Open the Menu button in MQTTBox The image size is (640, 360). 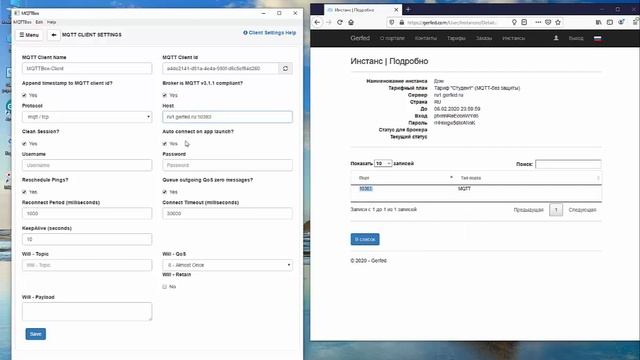point(29,35)
